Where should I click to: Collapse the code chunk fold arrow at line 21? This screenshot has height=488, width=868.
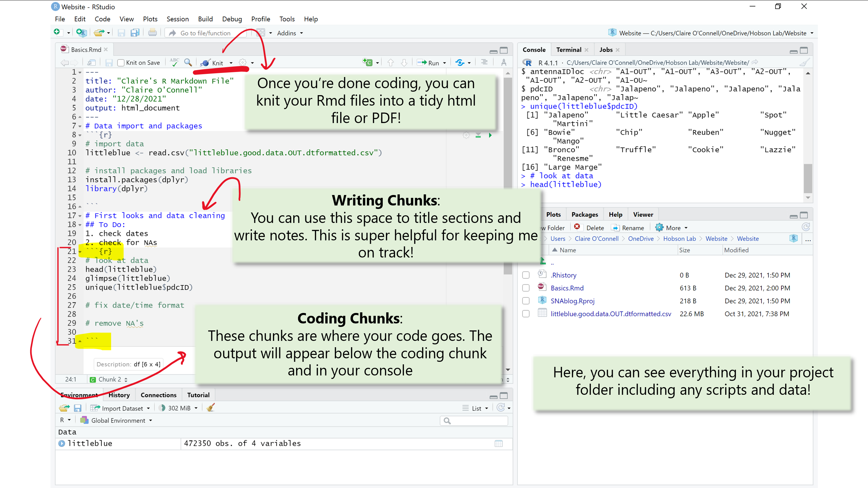click(x=80, y=251)
